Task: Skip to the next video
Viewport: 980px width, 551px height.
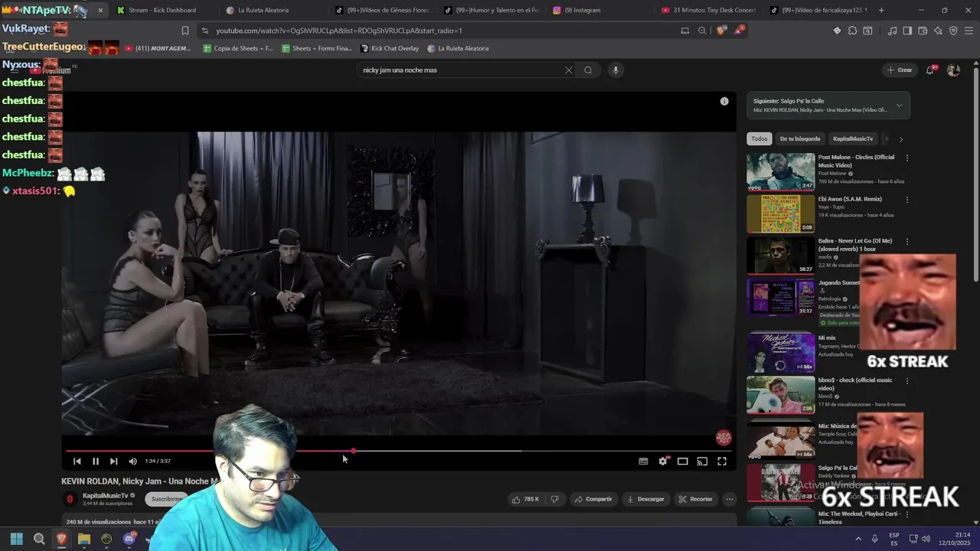Action: (113, 461)
